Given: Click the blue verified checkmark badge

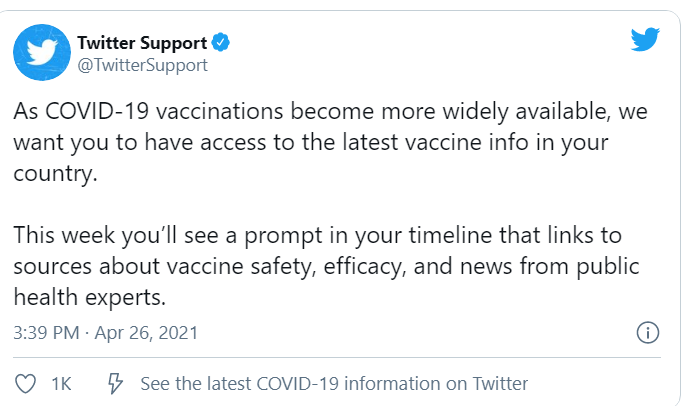Looking at the screenshot, I should (x=221, y=43).
